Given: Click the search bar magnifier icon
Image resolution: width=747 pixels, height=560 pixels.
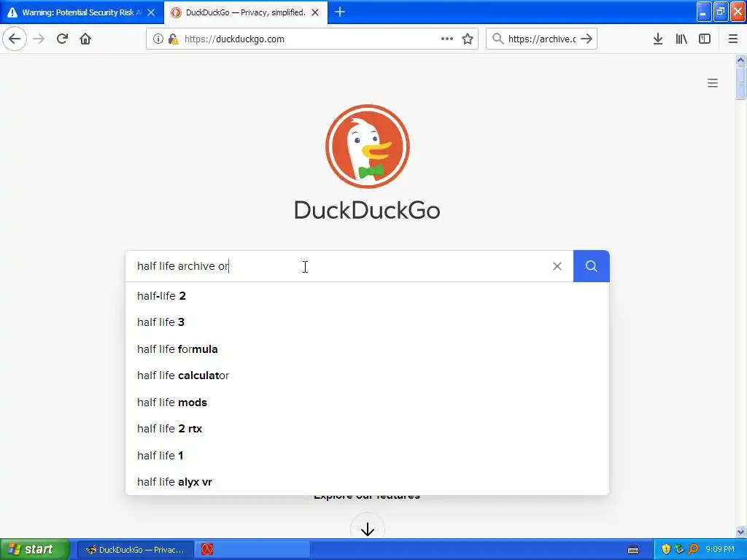Looking at the screenshot, I should coord(498,39).
